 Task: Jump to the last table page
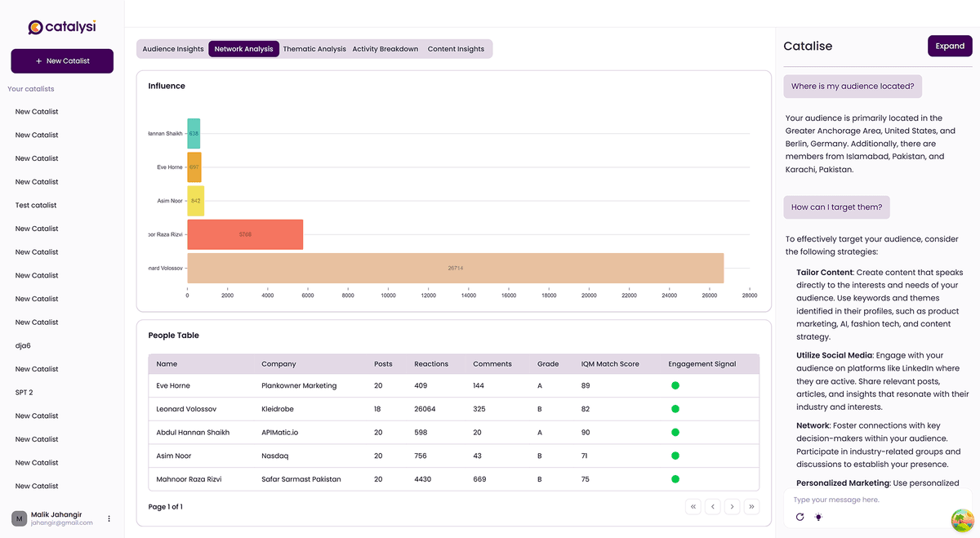tap(751, 507)
